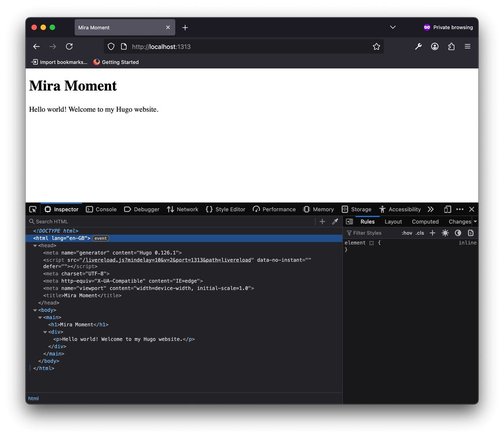Add a new CSS rule
Screen dimensions: 504x438
pyautogui.click(x=432, y=233)
